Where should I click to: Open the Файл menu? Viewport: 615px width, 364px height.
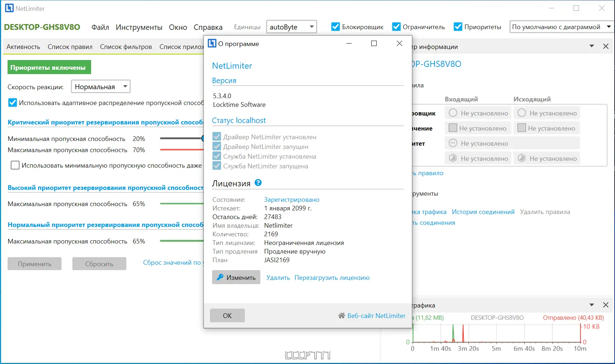click(100, 27)
